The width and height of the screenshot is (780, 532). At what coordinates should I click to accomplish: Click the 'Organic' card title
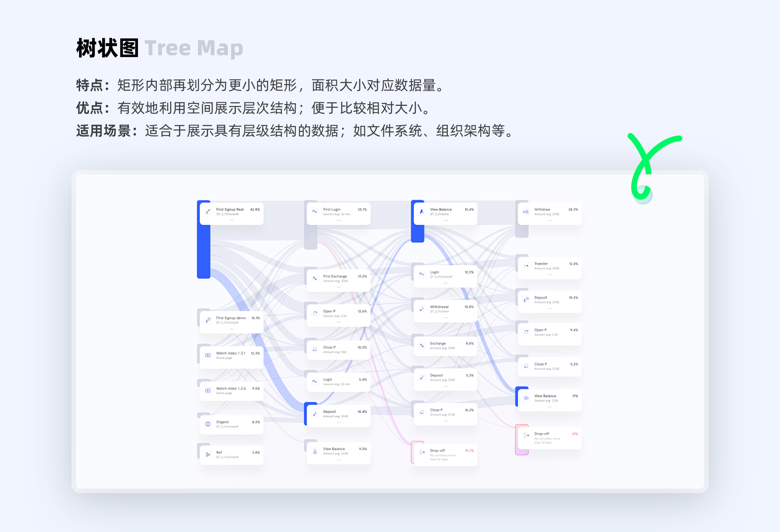[x=222, y=422]
